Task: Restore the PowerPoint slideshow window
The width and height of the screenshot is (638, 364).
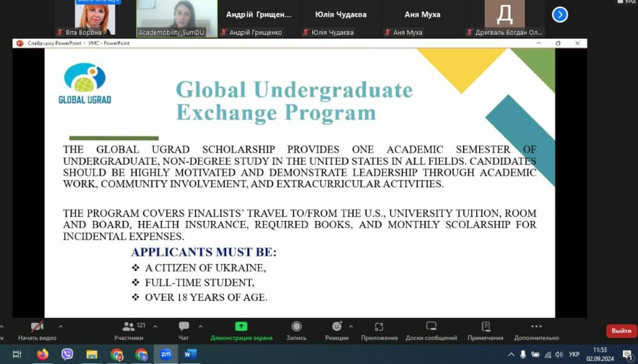Action: [558, 43]
